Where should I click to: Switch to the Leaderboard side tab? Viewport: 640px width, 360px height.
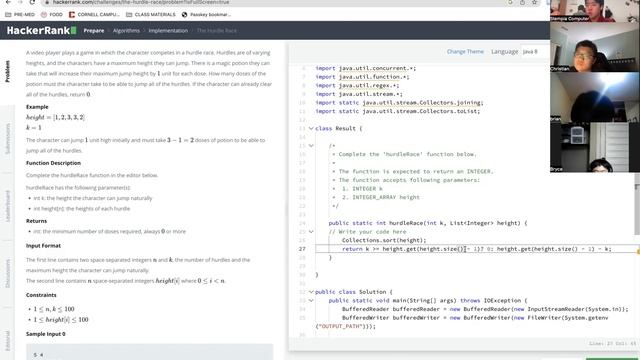[x=7, y=206]
